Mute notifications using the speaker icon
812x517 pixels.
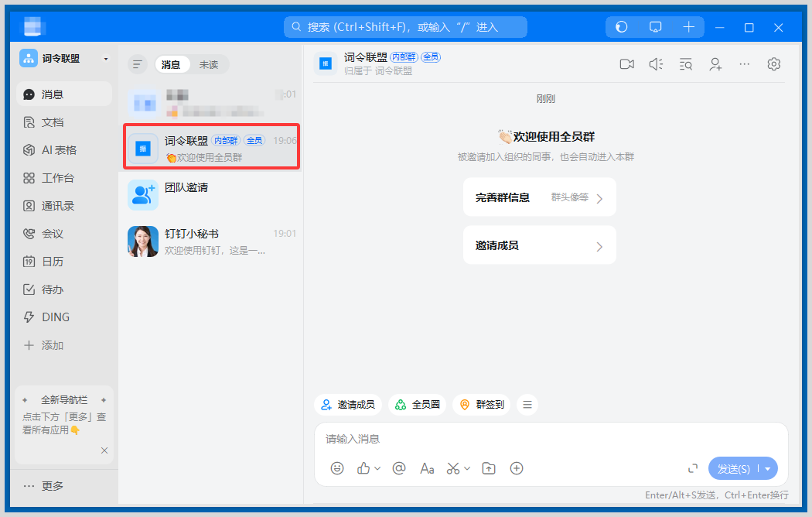(656, 64)
